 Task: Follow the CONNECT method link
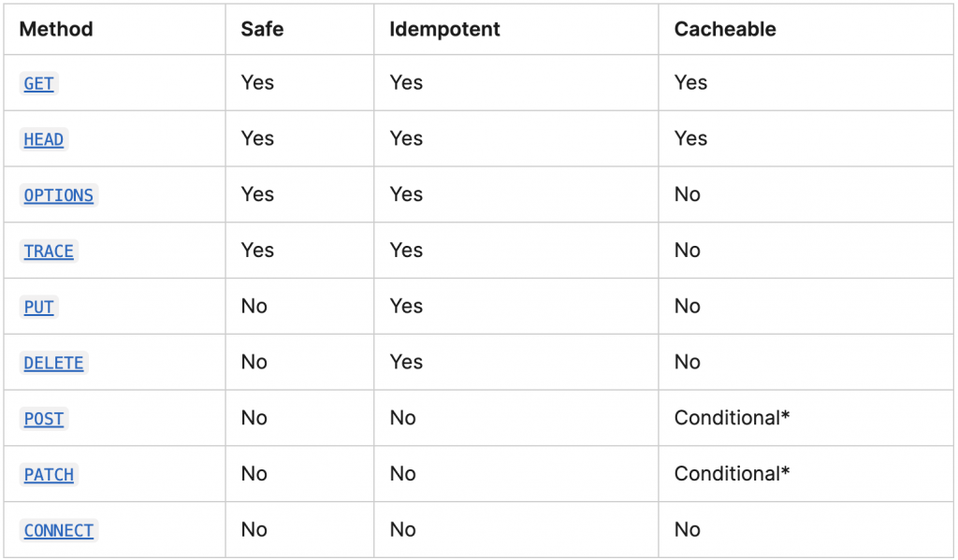point(59,531)
